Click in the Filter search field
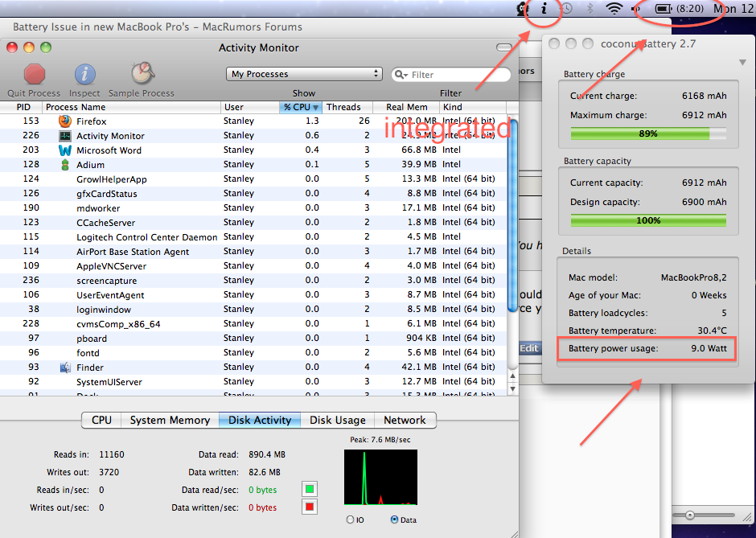 pos(451,75)
